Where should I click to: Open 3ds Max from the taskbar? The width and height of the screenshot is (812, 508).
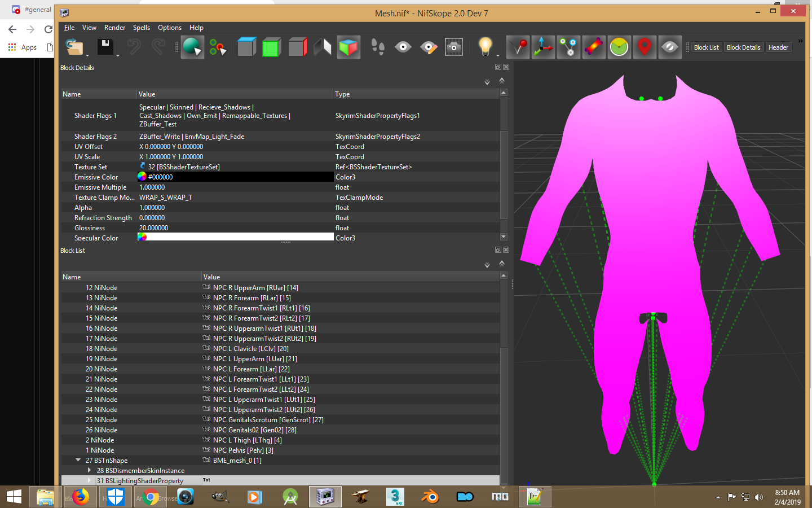(395, 497)
